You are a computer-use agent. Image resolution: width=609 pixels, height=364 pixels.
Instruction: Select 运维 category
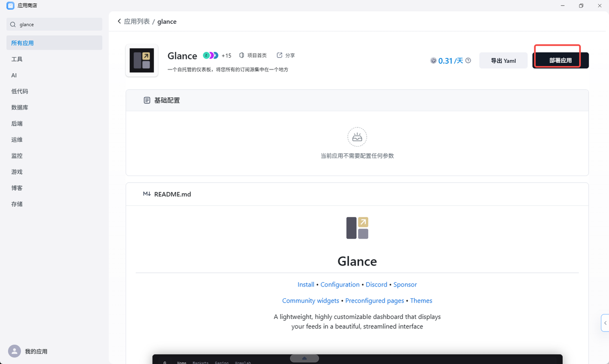[54, 139]
